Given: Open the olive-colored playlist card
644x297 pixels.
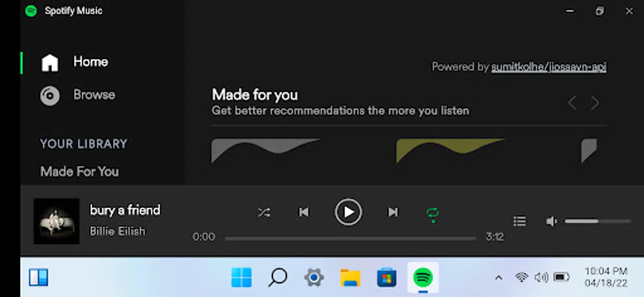Looking at the screenshot, I should [450, 151].
